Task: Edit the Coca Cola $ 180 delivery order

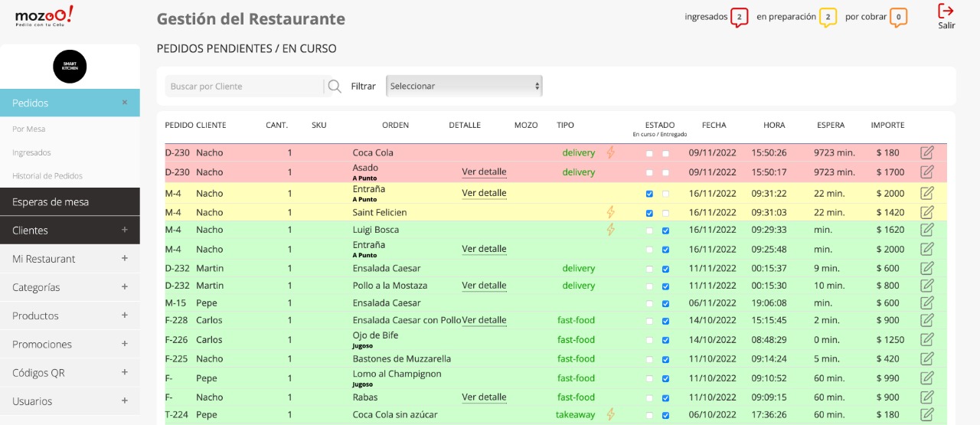Action: tap(927, 152)
